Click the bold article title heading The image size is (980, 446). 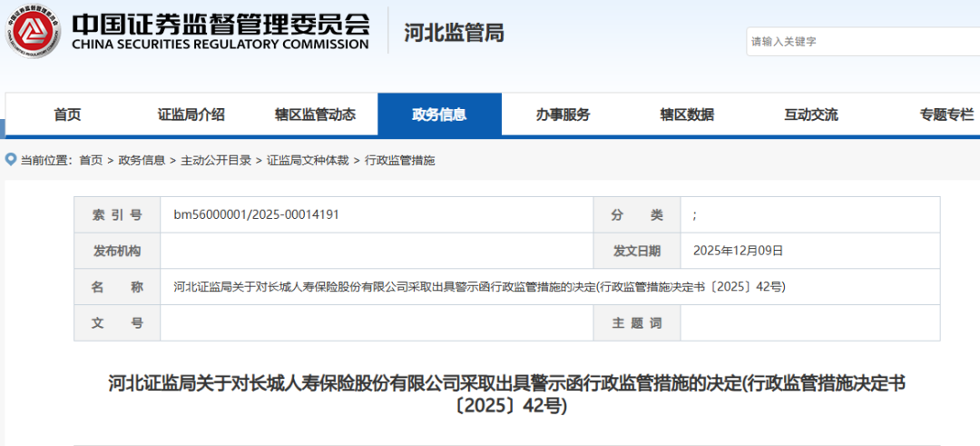507,394
